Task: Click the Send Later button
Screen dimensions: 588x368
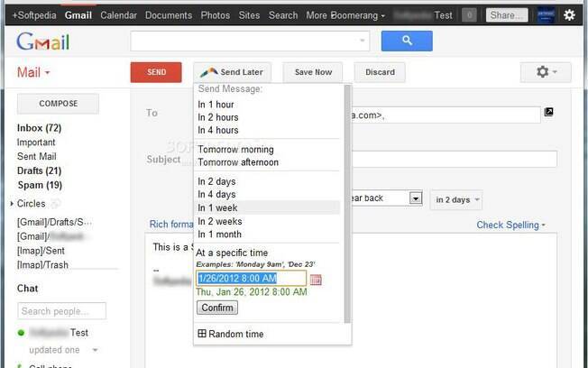Action: pyautogui.click(x=232, y=72)
